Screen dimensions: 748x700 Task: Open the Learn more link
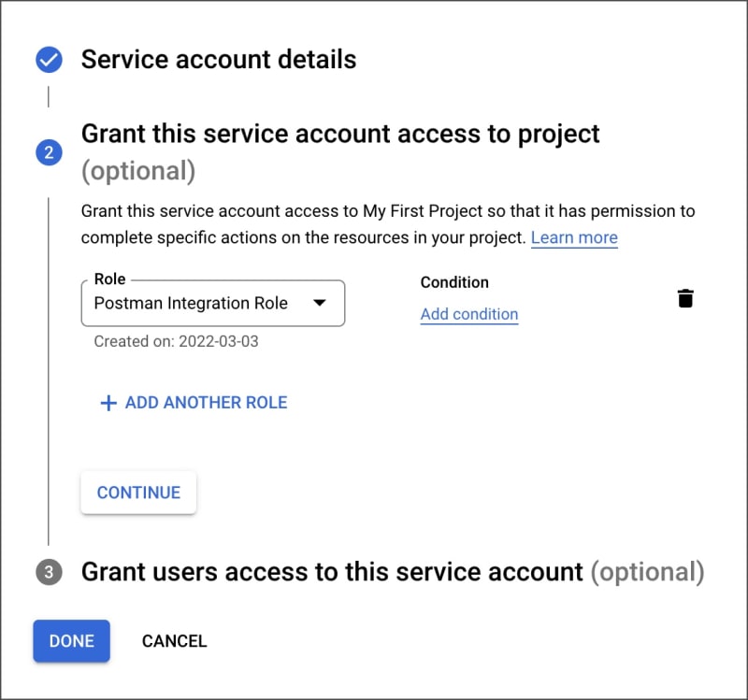[x=574, y=237]
